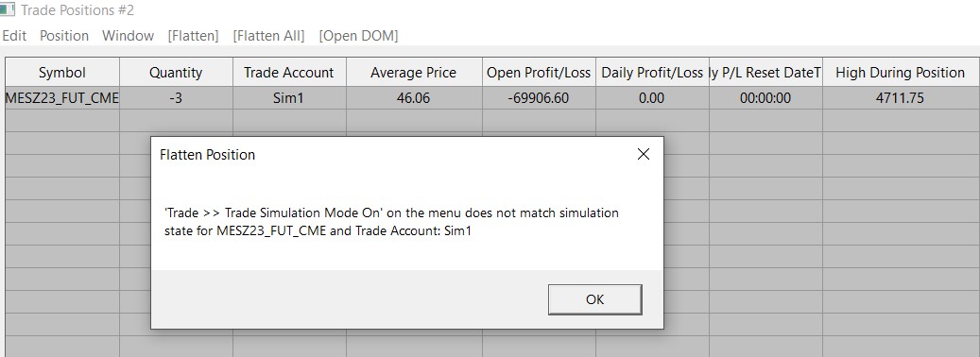This screenshot has height=357, width=980.
Task: Click the [Open DOM] menu command
Action: 358,36
